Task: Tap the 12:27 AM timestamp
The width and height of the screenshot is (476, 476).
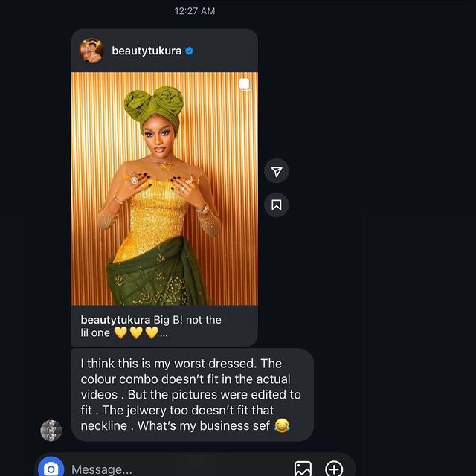Action: click(x=195, y=11)
